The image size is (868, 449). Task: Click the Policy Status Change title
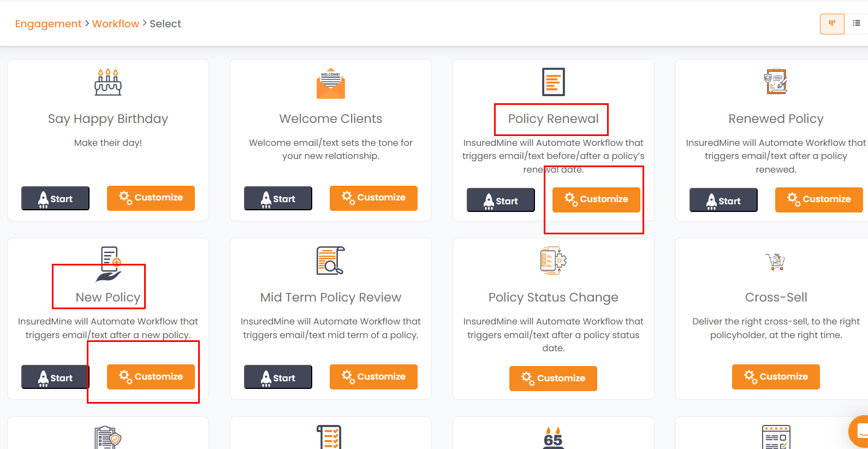pyautogui.click(x=554, y=298)
